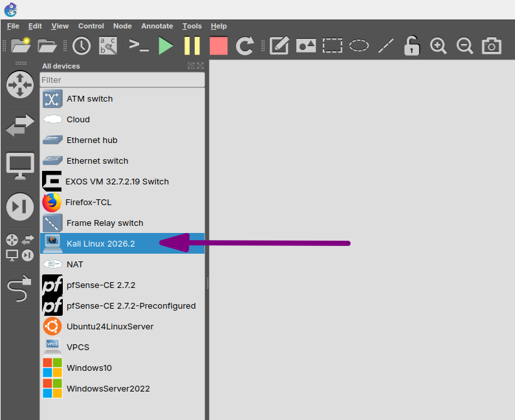This screenshot has height=420, width=515.
Task: Open the Edit menu
Action: [x=35, y=26]
